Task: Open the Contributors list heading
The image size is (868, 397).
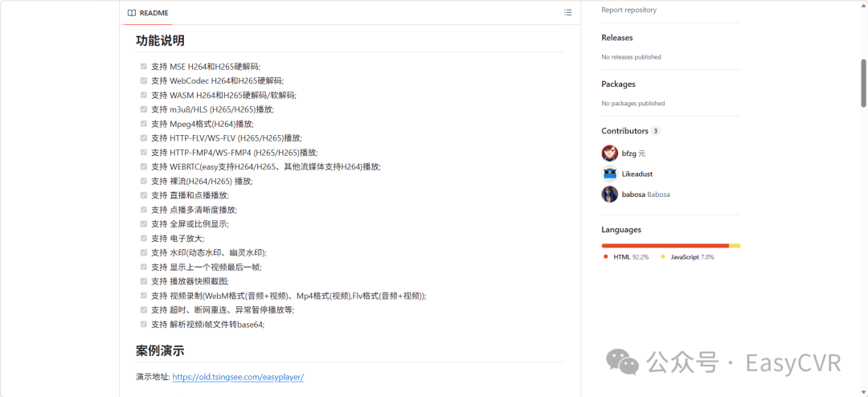Action: click(x=624, y=131)
